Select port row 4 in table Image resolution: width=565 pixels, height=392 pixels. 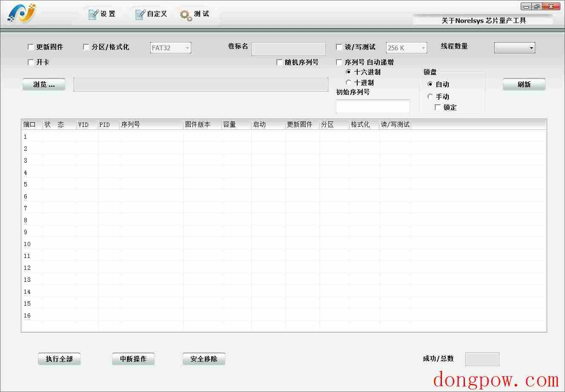(284, 172)
